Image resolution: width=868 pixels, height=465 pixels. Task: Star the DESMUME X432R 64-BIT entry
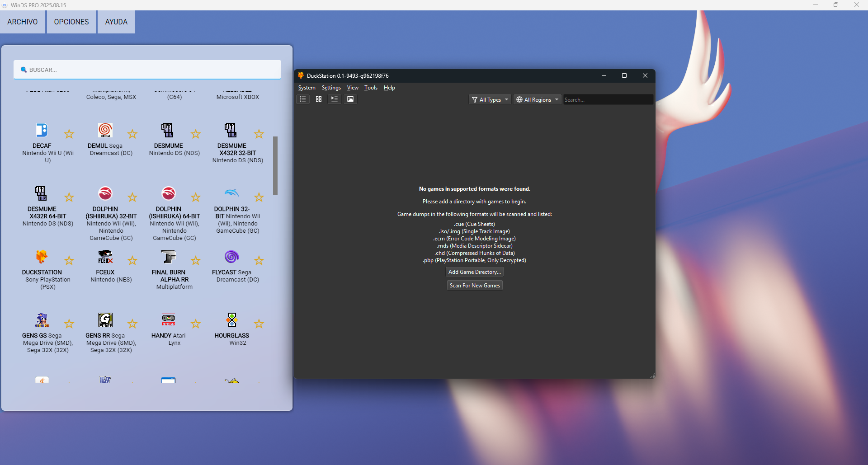[69, 197]
